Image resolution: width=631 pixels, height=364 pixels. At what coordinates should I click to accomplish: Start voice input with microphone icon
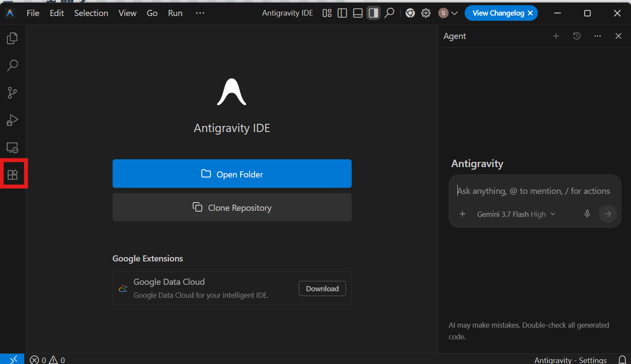(587, 214)
